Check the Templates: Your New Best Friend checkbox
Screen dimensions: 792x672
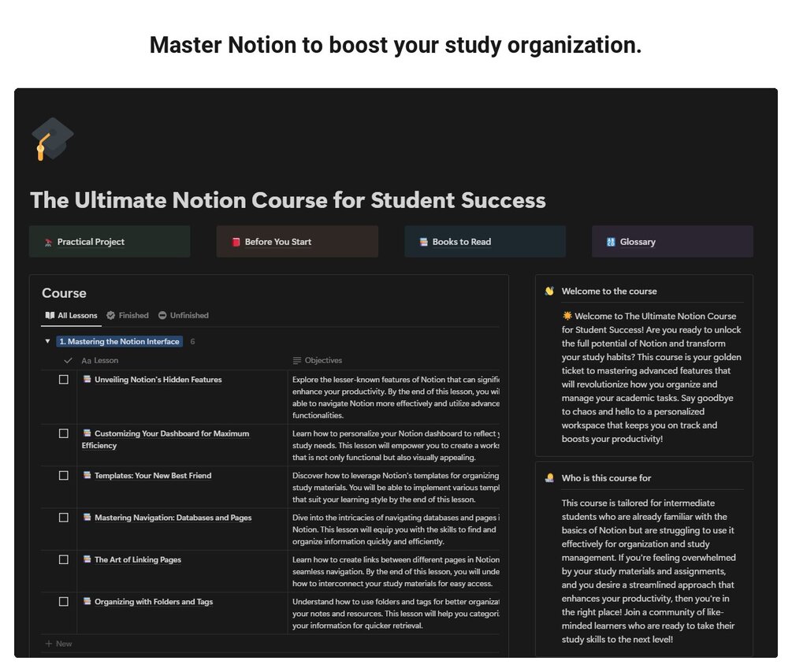(64, 476)
